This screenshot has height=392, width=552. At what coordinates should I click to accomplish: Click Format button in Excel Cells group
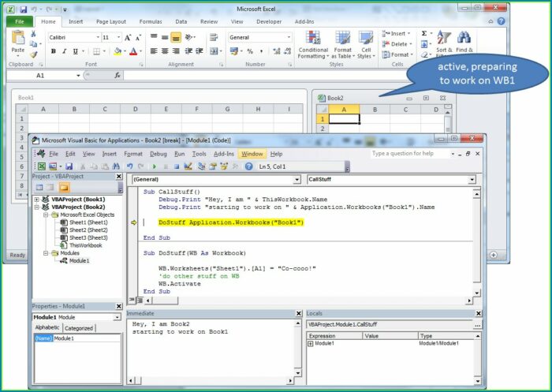[x=397, y=54]
